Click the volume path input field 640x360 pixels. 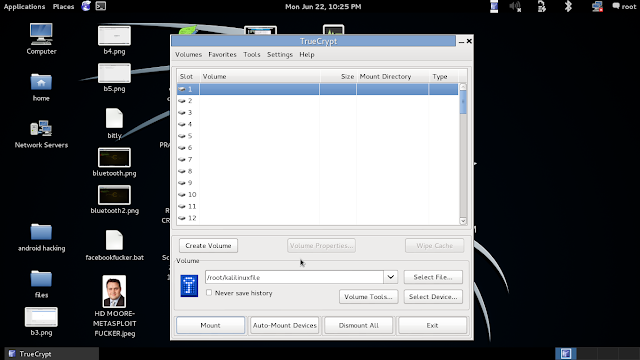click(x=294, y=277)
